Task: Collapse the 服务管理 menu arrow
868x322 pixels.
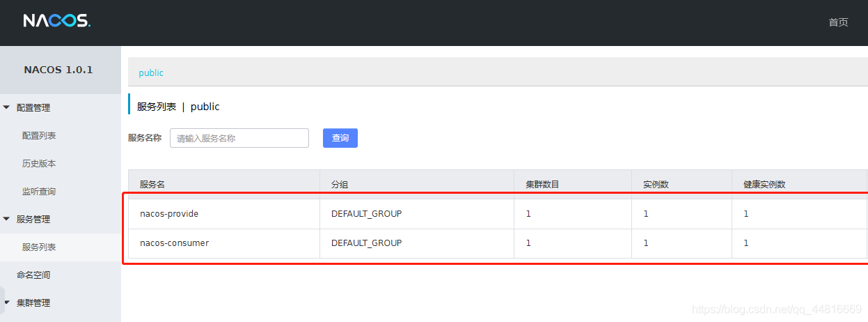Action: point(7,219)
